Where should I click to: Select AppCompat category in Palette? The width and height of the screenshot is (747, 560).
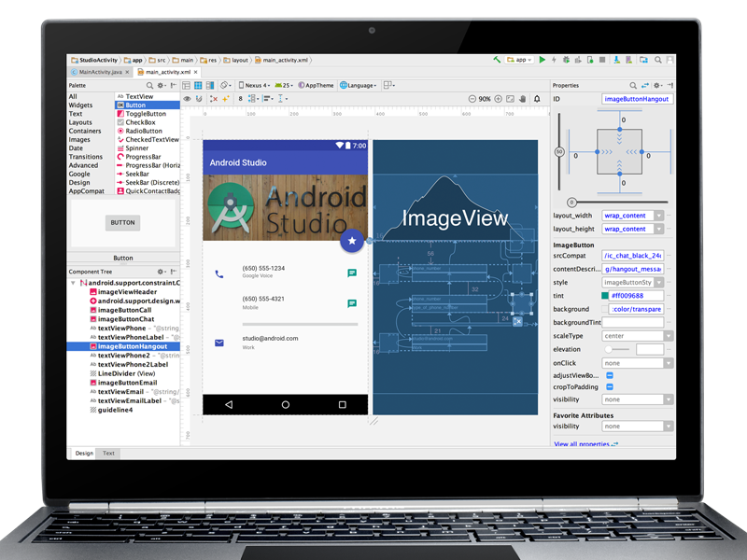pos(86,191)
